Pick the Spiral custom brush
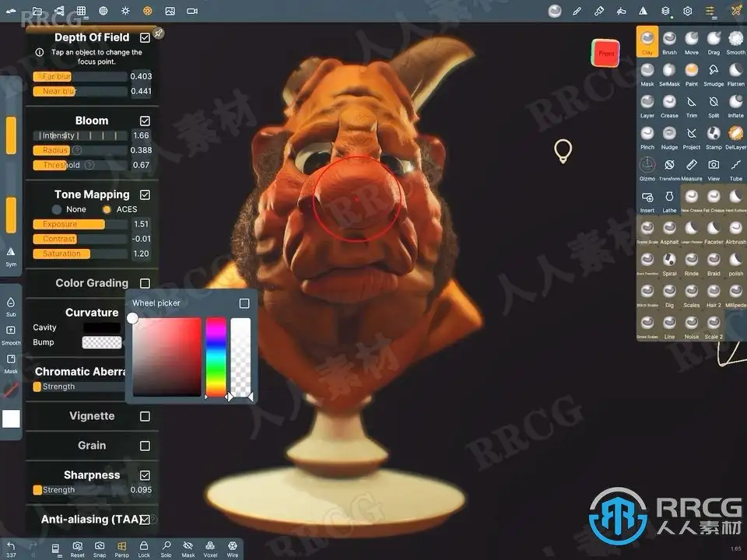This screenshot has width=747, height=560. point(669,264)
